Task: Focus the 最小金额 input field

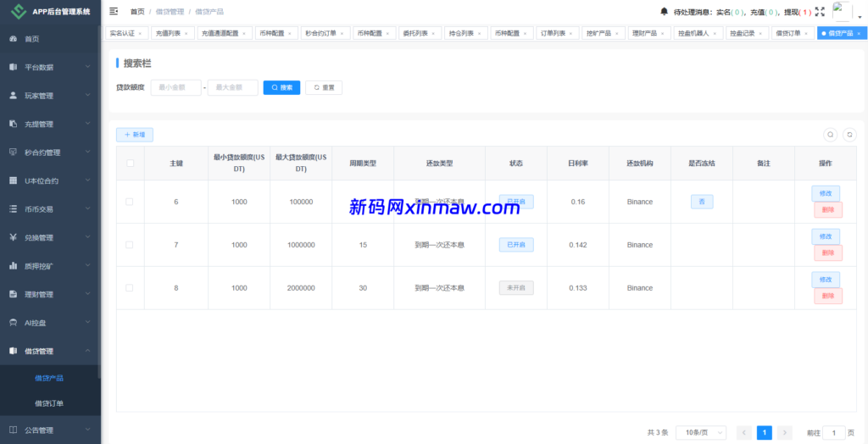Action: [x=176, y=87]
